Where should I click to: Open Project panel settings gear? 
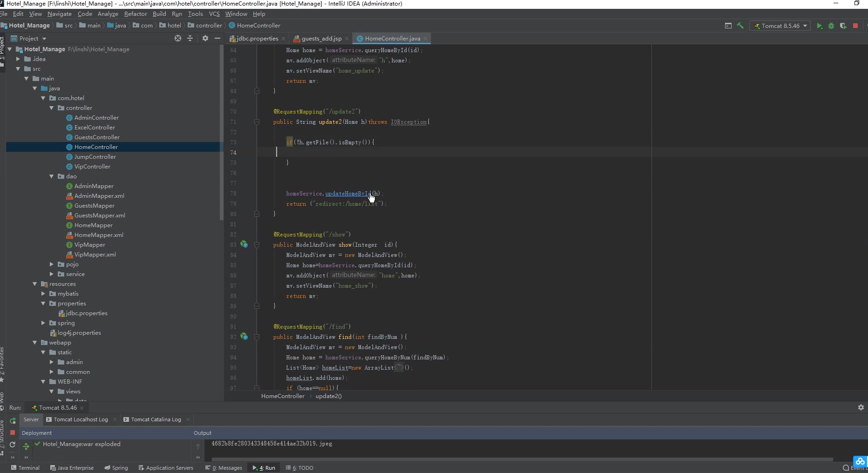point(205,38)
